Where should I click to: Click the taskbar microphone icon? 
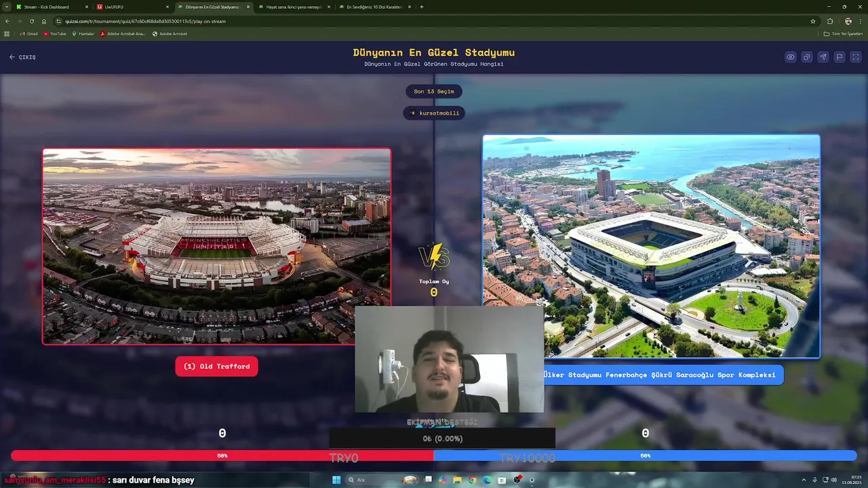(814, 480)
